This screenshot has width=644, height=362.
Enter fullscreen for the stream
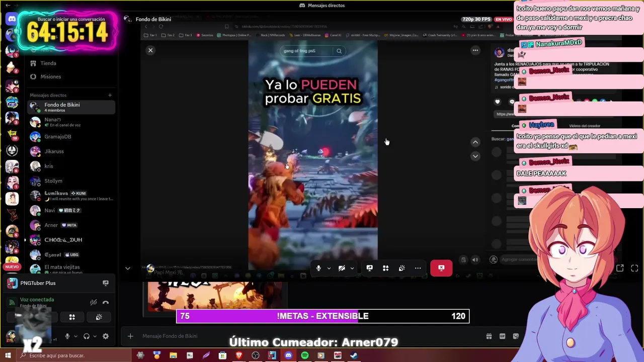[x=634, y=268]
